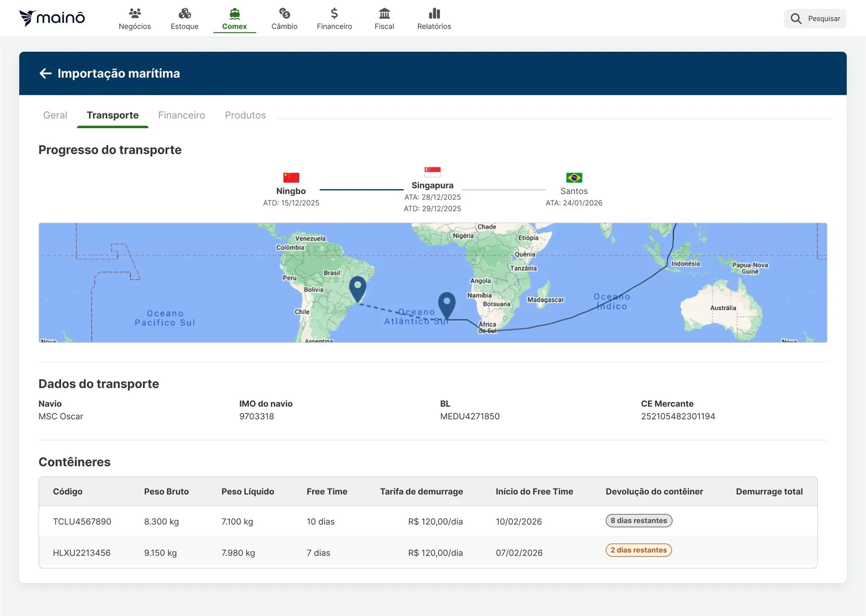The image size is (866, 616).
Task: Open Financeiro dollar icon
Action: point(334,13)
